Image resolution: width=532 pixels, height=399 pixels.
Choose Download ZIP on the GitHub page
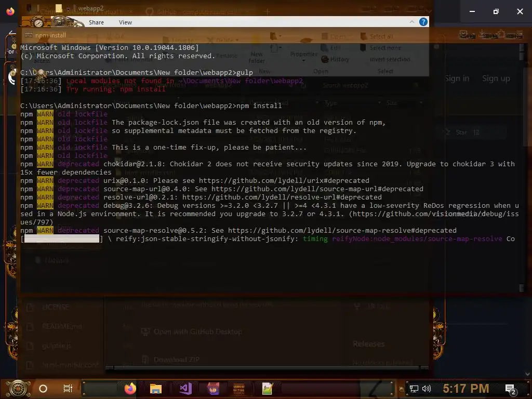[170, 360]
